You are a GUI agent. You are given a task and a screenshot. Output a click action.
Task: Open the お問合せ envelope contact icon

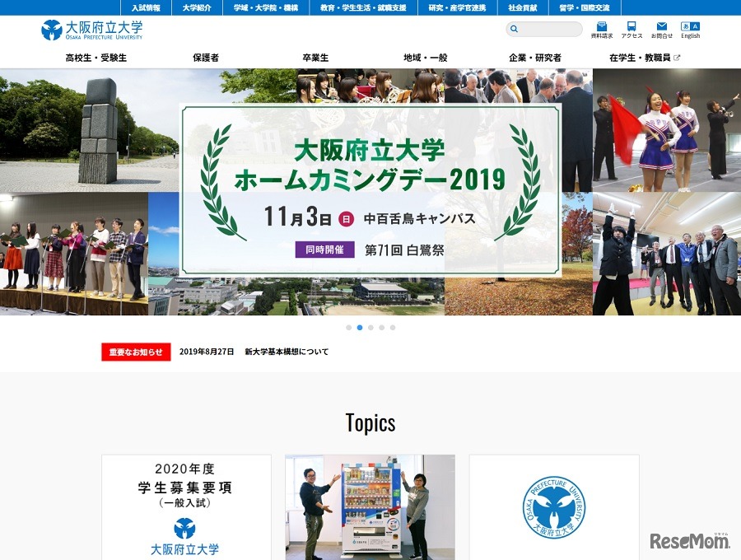[663, 28]
